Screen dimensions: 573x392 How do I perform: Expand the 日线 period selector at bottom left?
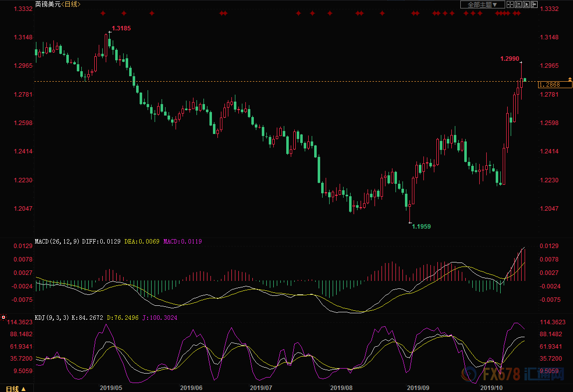point(16,388)
